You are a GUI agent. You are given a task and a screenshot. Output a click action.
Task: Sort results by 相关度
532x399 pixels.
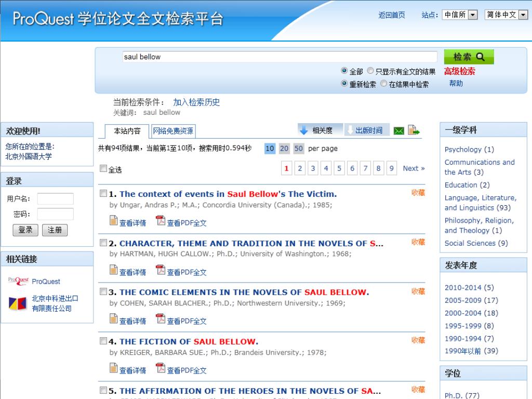320,130
